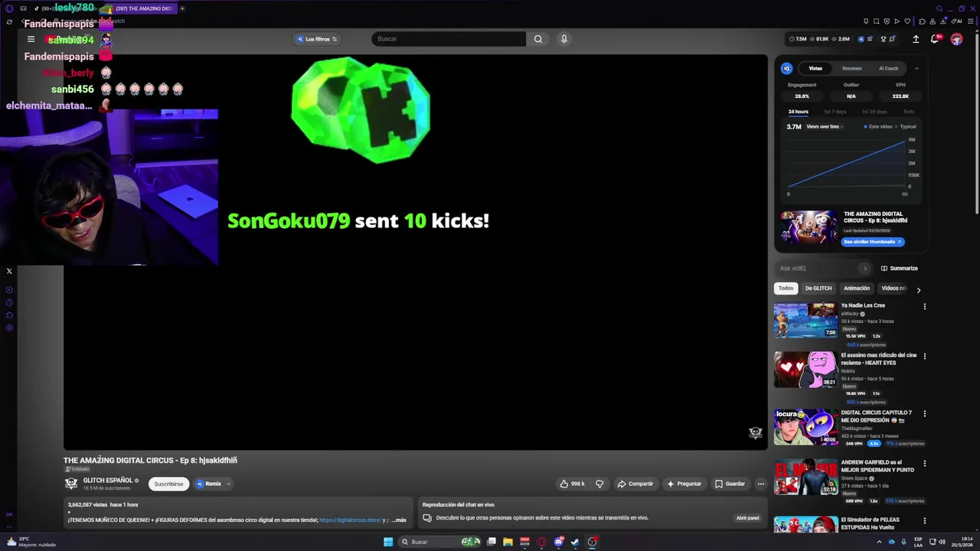
Task: Open the AI Coach tab
Action: 888,68
